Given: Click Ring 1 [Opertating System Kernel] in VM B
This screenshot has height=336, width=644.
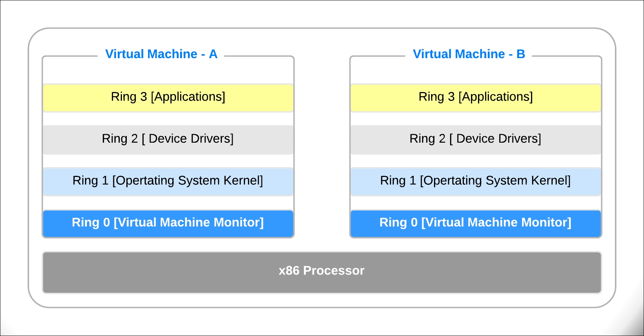Looking at the screenshot, I should coord(476,182).
